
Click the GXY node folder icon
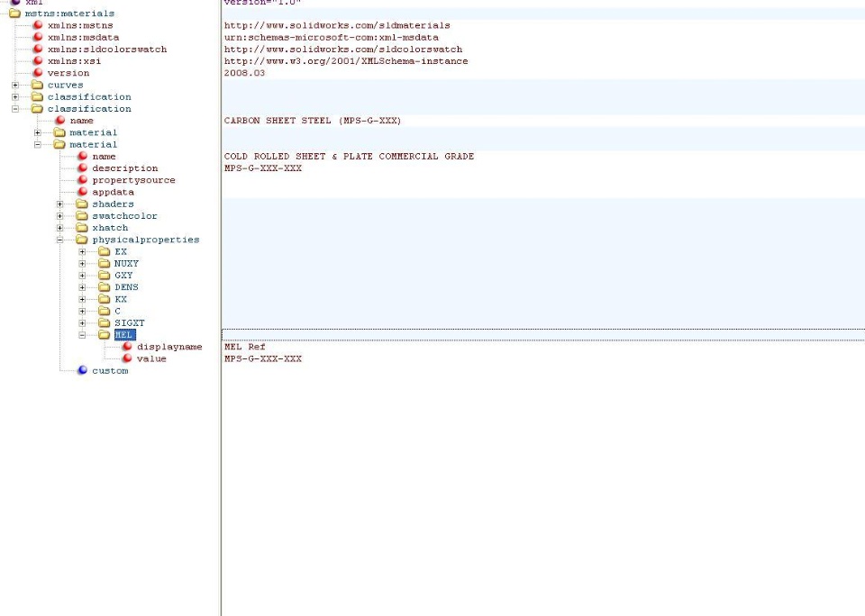105,276
